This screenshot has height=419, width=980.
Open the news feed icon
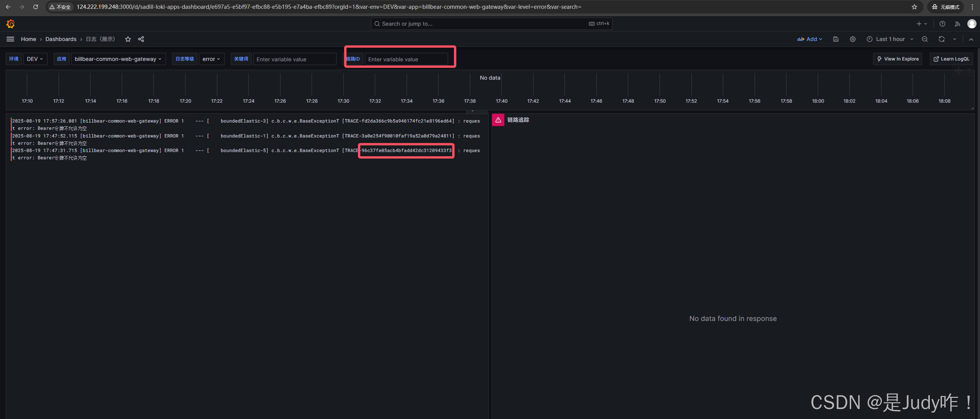[x=957, y=24]
